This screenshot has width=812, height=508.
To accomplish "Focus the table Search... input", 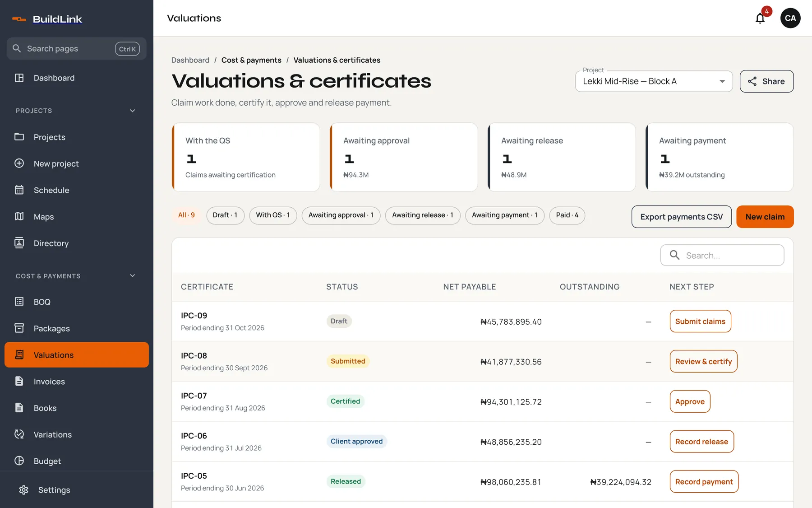I will [722, 255].
